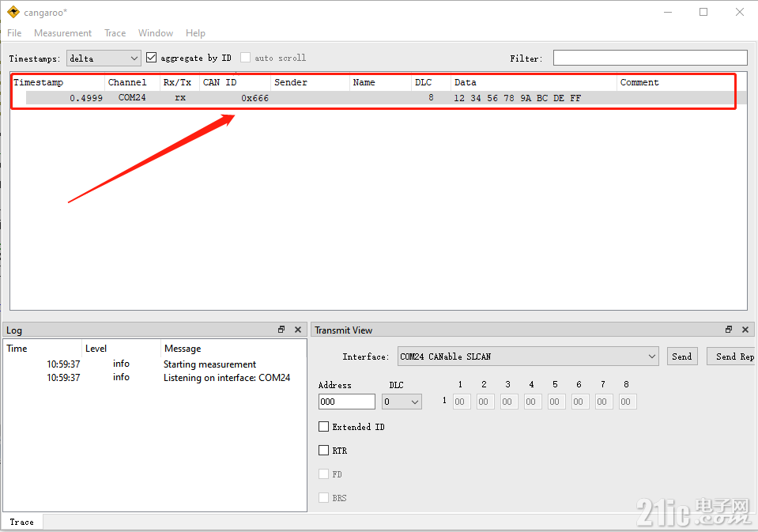Click data byte 2 field
The width and height of the screenshot is (758, 532).
click(x=485, y=402)
